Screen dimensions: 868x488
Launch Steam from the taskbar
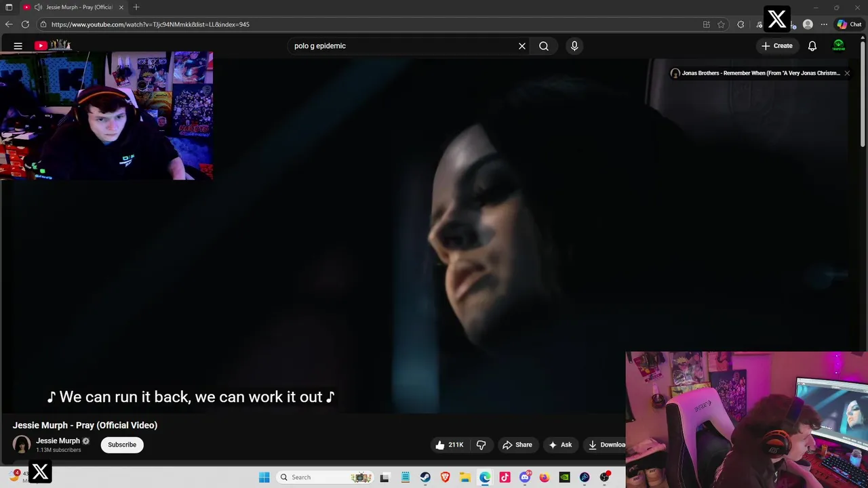[425, 477]
